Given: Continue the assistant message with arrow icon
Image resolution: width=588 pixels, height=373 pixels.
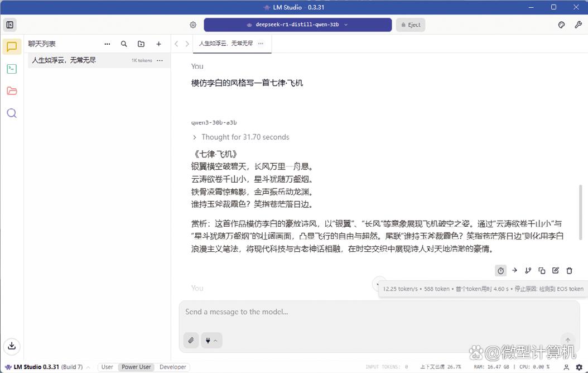Looking at the screenshot, I should tap(514, 270).
